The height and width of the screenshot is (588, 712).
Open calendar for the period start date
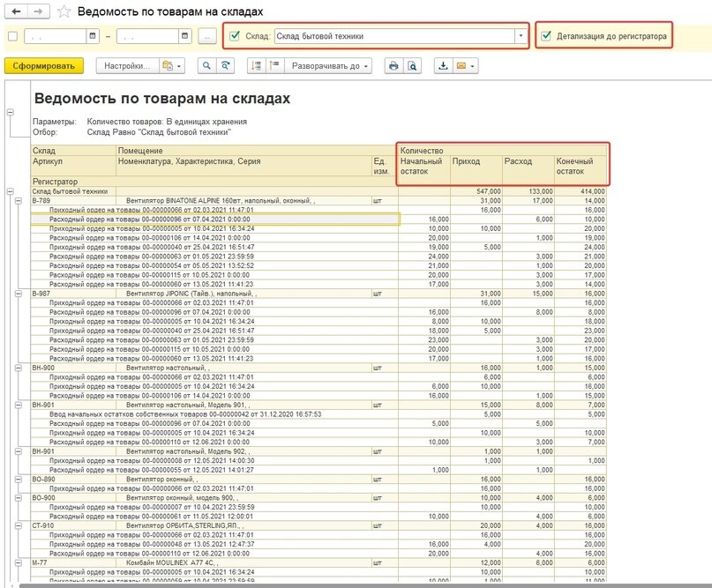click(x=93, y=36)
